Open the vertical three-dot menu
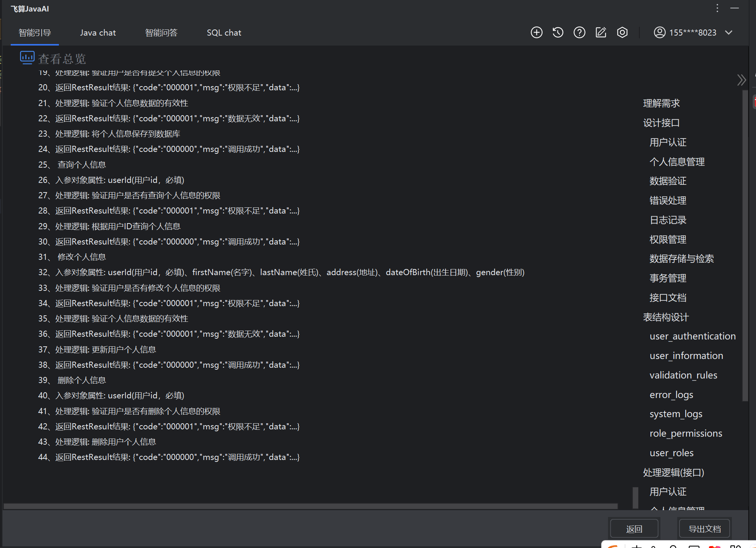This screenshot has height=548, width=756. pos(717,8)
